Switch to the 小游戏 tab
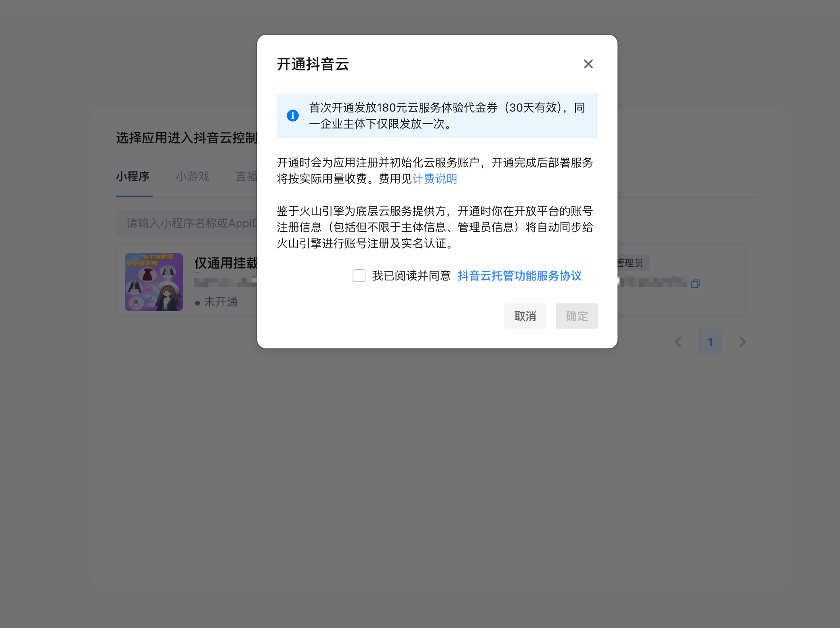Viewport: 840px width, 628px height. click(x=193, y=177)
